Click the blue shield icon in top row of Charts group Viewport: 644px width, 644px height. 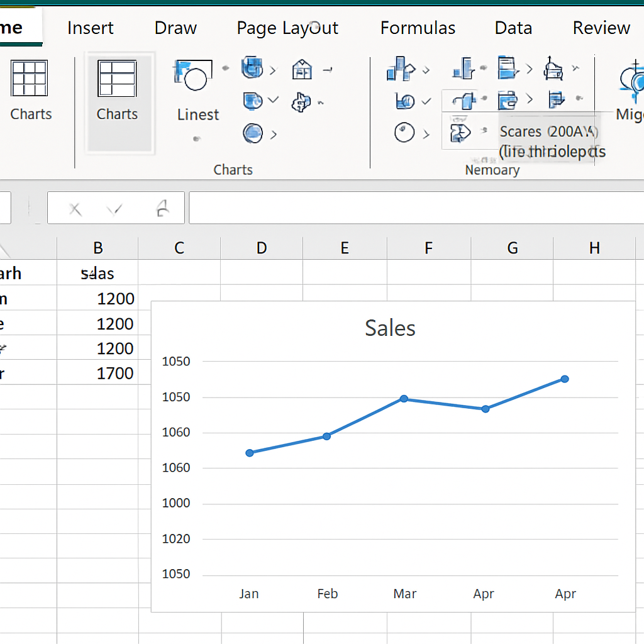[252, 68]
